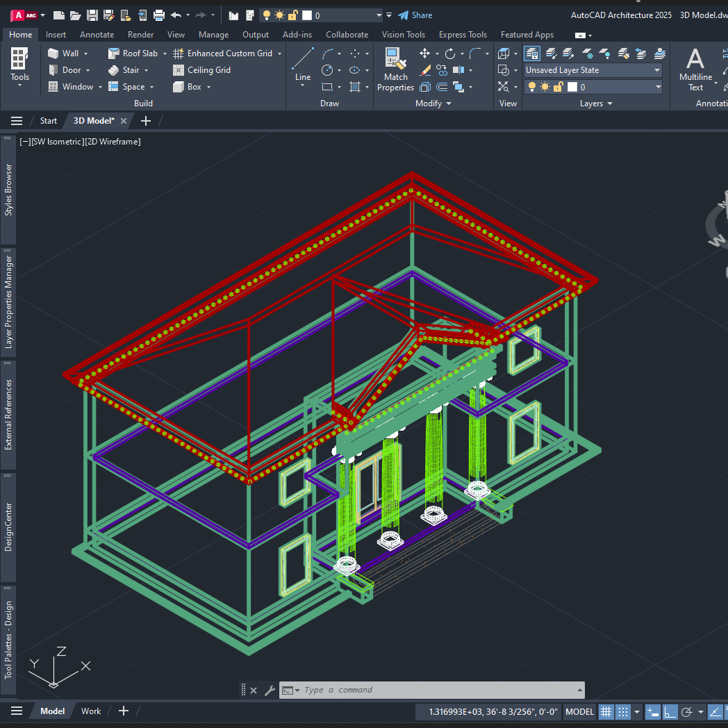Click the white layer color swatch in quick access toolbar
The height and width of the screenshot is (728, 728).
(x=307, y=15)
